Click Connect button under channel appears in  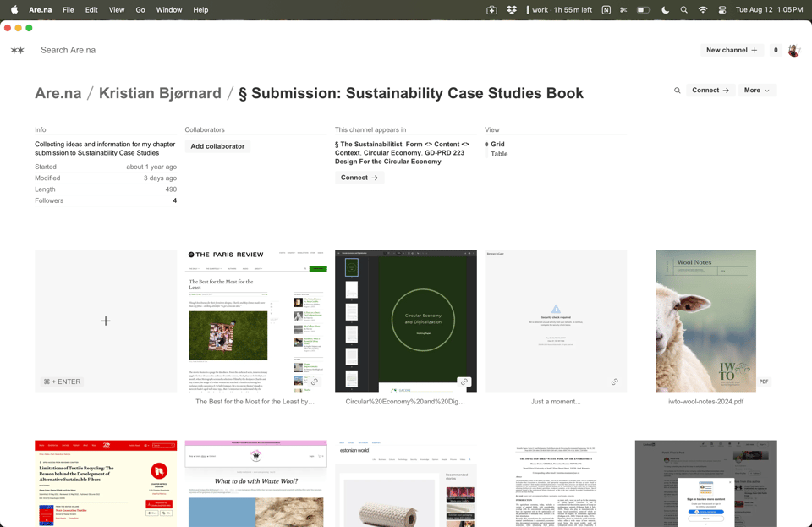(359, 178)
